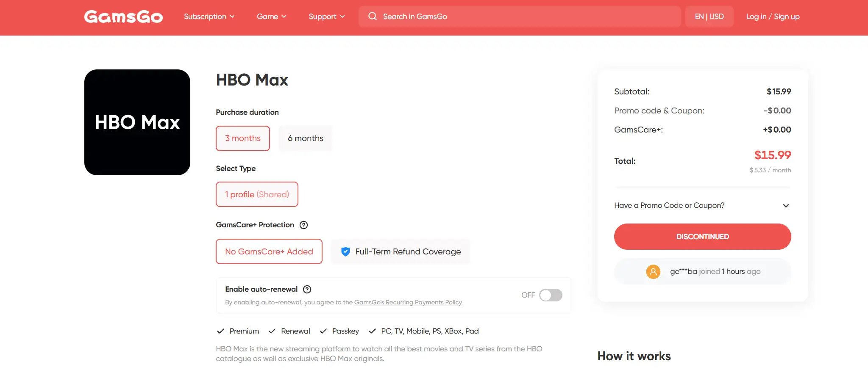Select 6 months duration

coord(306,138)
